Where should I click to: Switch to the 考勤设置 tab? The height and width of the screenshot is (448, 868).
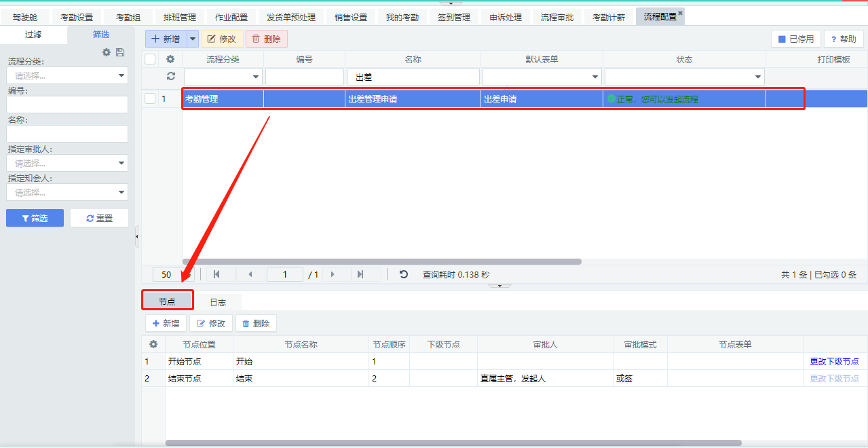click(77, 17)
